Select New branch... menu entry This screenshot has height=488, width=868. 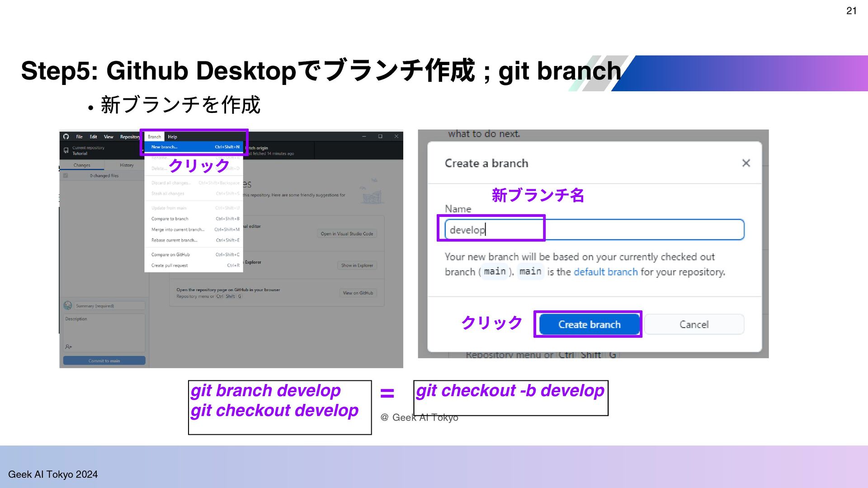[x=194, y=147]
